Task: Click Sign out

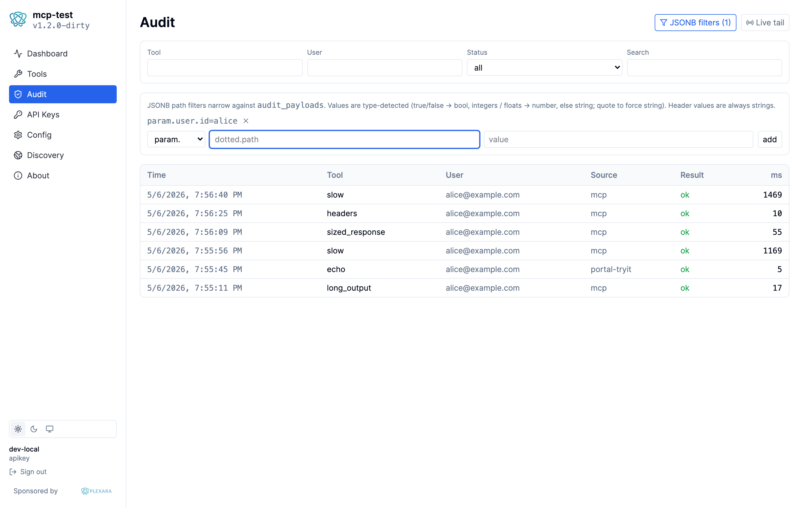Action: tap(28, 472)
